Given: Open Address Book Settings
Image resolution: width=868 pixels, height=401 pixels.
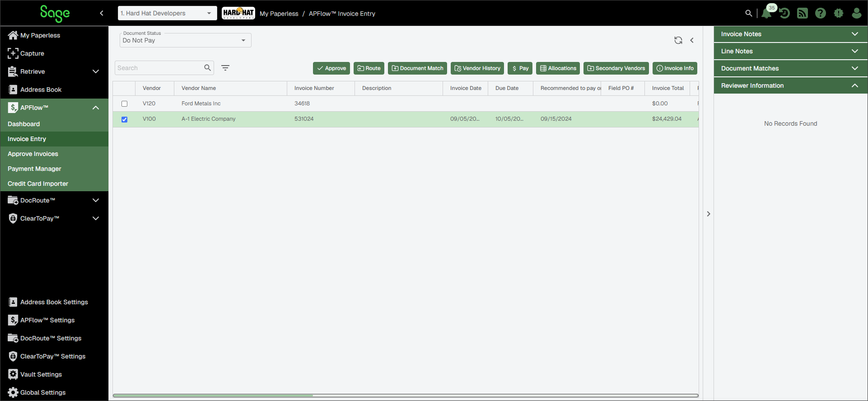Looking at the screenshot, I should (x=54, y=302).
